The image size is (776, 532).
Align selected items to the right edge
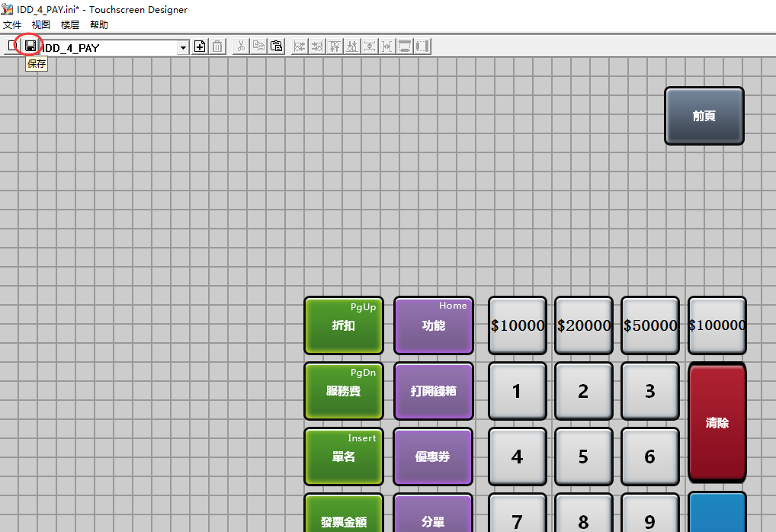pyautogui.click(x=317, y=46)
